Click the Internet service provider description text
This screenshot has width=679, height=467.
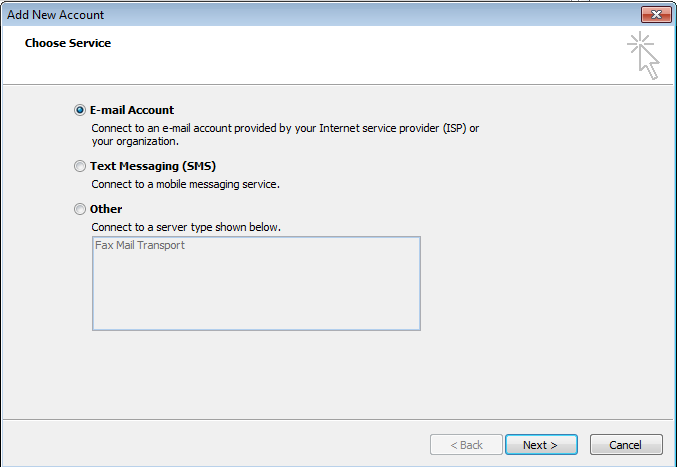(x=285, y=128)
